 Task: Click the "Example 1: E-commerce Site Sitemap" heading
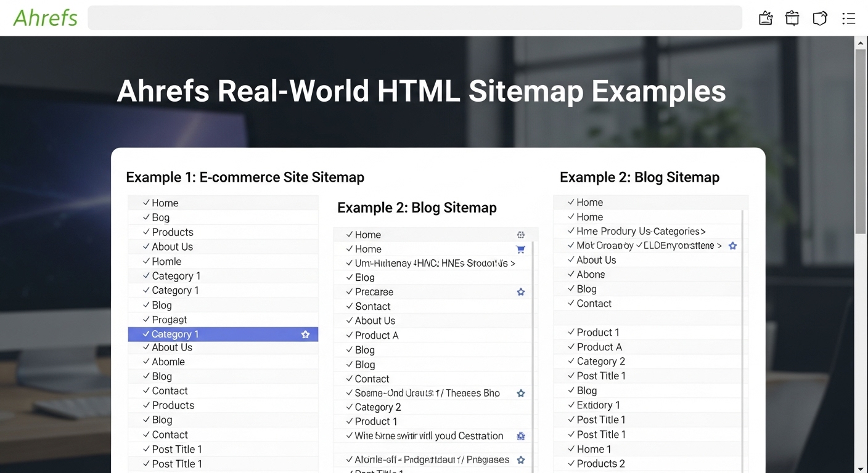[245, 177]
